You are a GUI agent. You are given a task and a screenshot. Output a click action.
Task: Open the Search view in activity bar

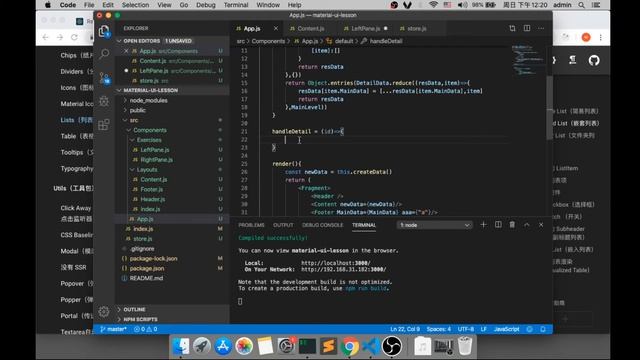point(104,53)
